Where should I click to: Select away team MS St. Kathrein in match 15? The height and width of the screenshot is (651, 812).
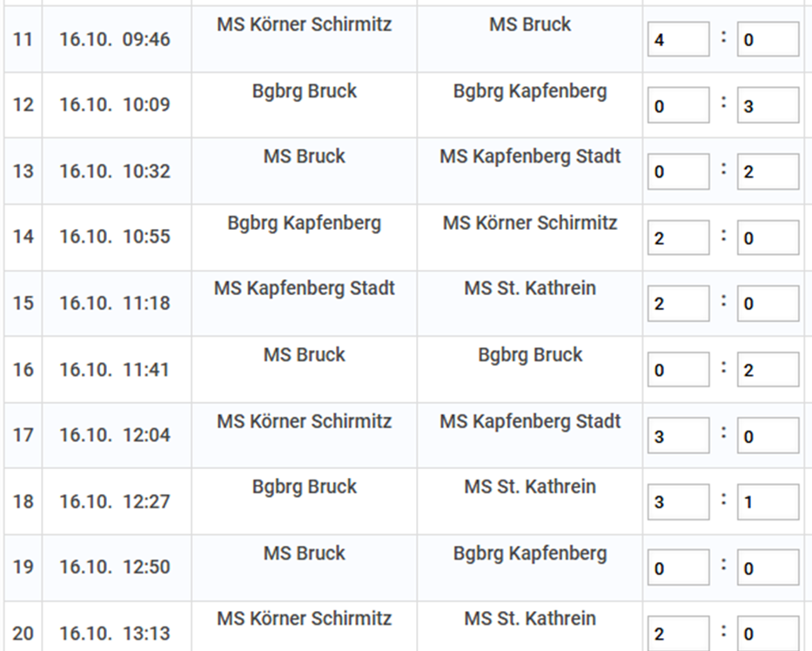pos(530,288)
